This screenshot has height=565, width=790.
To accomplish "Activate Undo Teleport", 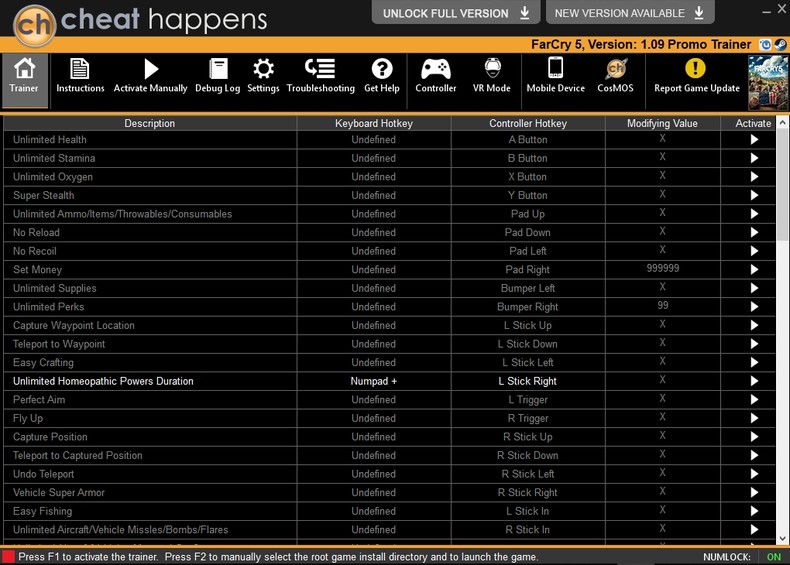I will coord(754,474).
